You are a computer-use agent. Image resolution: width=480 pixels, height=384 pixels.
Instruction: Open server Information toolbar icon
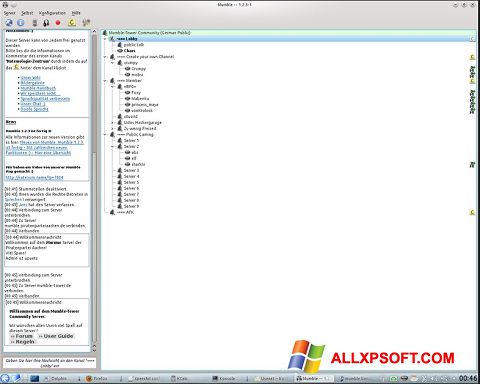point(21,23)
